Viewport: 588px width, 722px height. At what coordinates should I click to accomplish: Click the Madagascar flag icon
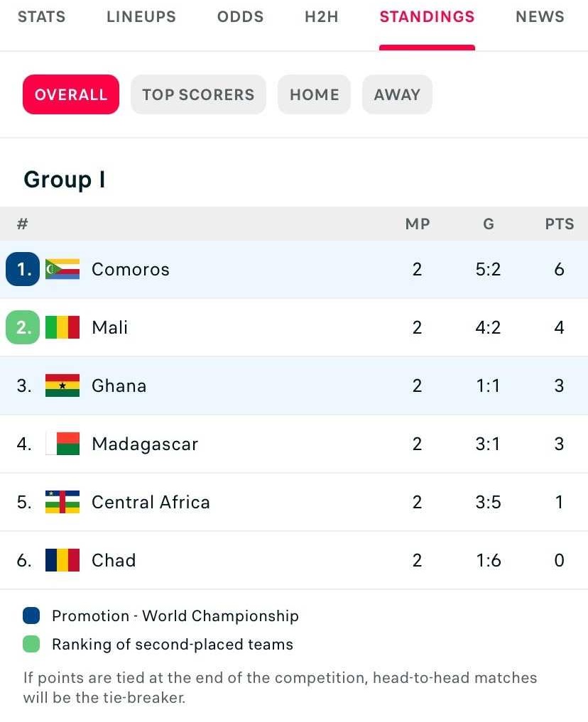point(62,444)
